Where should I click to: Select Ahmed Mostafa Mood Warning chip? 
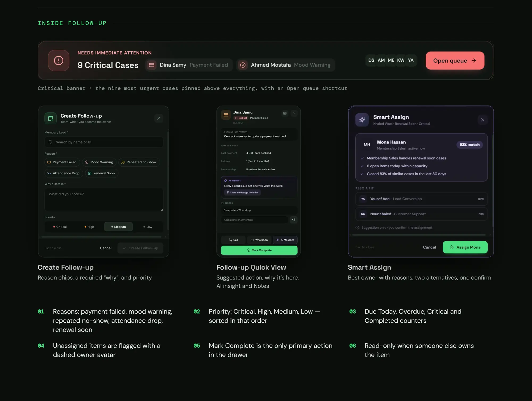pos(286,65)
